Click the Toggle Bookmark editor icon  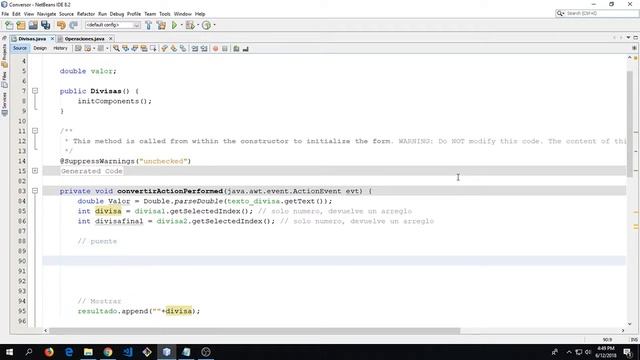(x=183, y=49)
